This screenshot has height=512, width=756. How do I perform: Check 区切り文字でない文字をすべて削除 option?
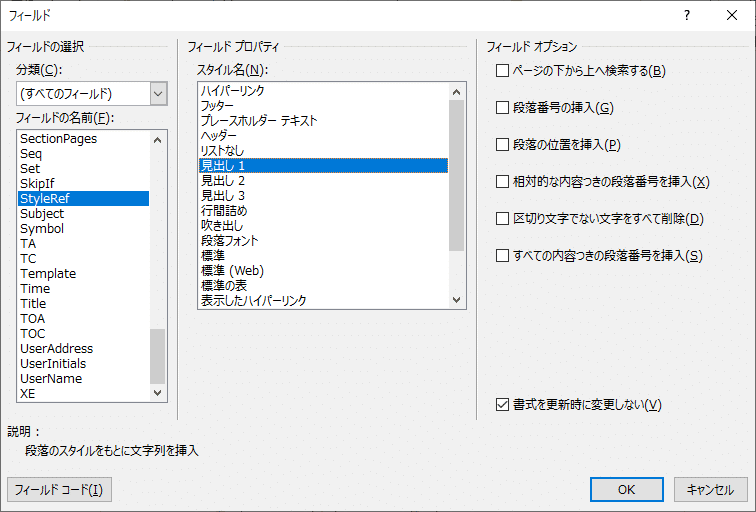(x=502, y=219)
